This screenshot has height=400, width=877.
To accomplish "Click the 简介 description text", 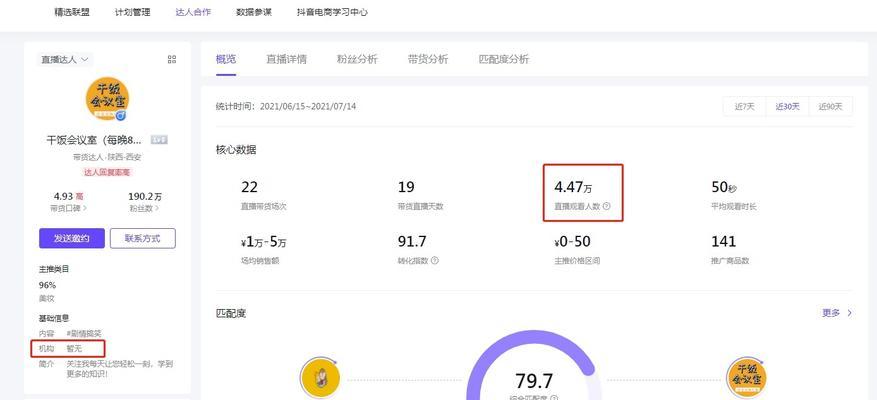I will pyautogui.click(x=120, y=369).
